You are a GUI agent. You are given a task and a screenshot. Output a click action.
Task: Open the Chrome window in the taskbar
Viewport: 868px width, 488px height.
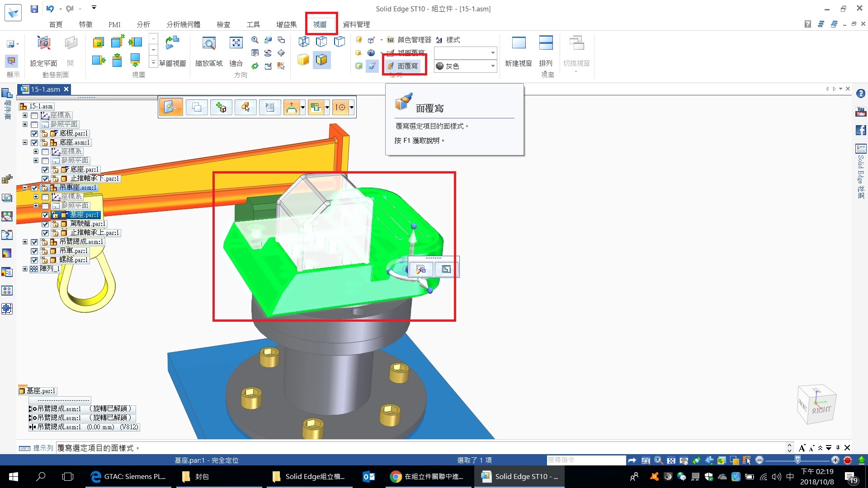pyautogui.click(x=429, y=477)
